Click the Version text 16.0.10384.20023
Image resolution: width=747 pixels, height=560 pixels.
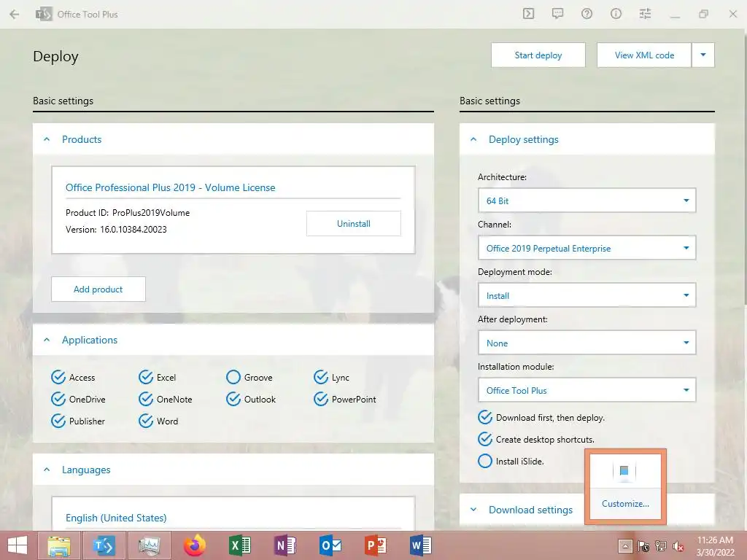(x=133, y=230)
